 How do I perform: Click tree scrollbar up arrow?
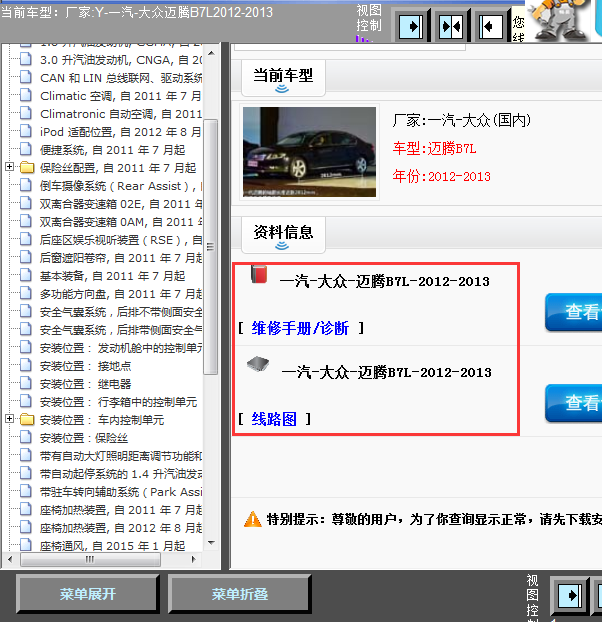(211, 53)
